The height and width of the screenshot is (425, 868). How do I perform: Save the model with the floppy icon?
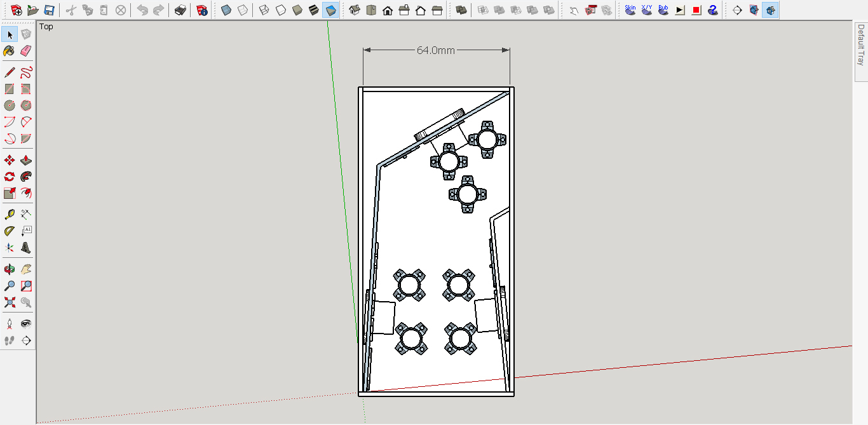coord(50,10)
